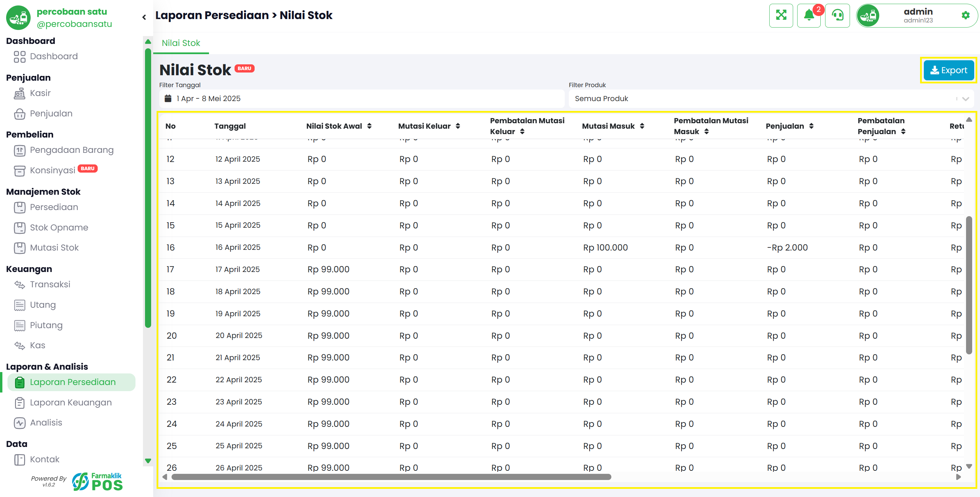This screenshot has height=497, width=980.
Task: Click the admin avatar icon
Action: click(x=868, y=16)
